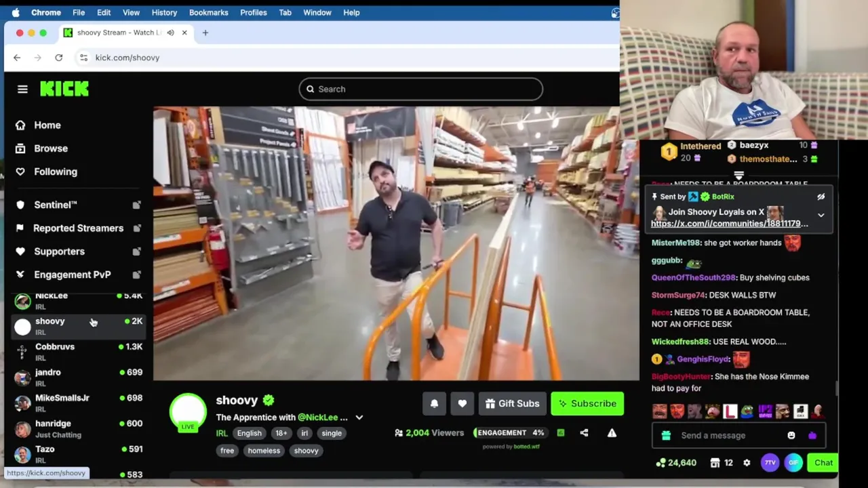Screen dimensions: 868x488
Task: Click the green gift icon in message box
Action: (666, 435)
